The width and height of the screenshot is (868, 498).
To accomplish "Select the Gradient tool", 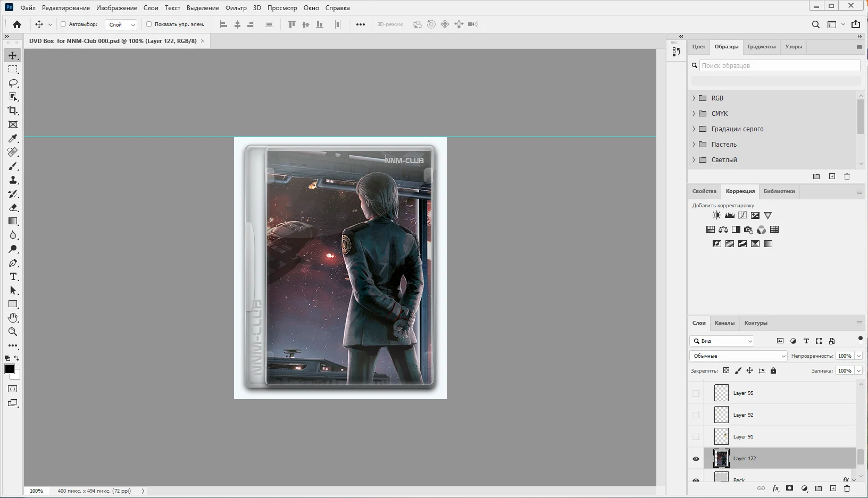I will point(13,221).
